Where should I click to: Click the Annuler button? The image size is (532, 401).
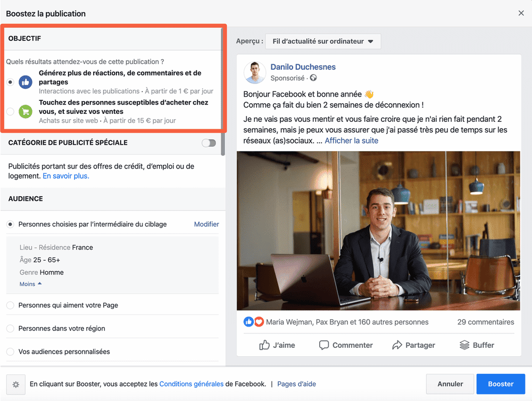[x=450, y=384]
